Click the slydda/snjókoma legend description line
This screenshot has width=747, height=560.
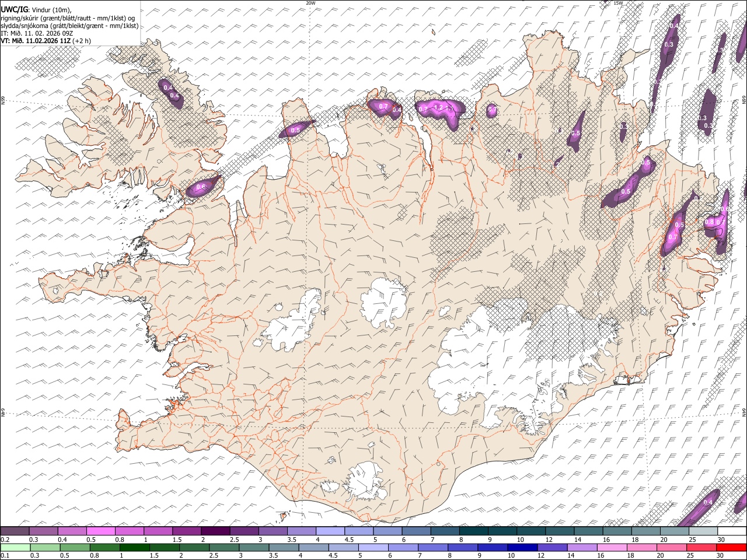(69, 25)
